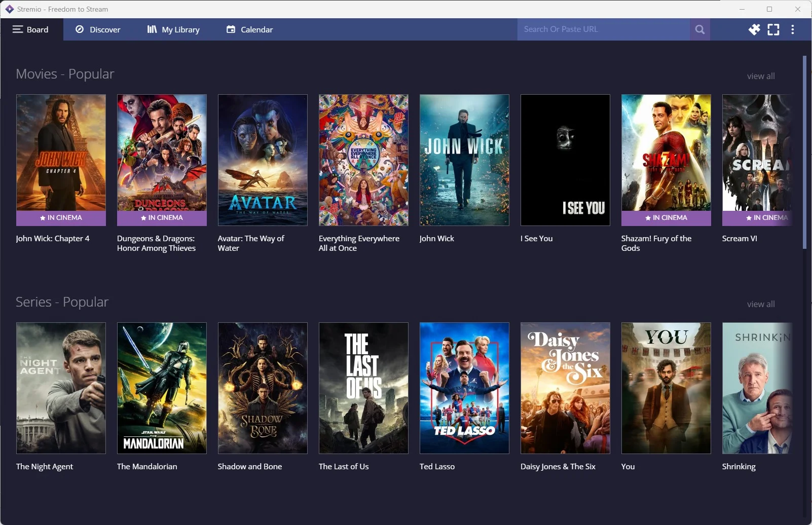The height and width of the screenshot is (525, 812).
Task: Click IN CINEMA badge on Dungeons & Dragons
Action: coord(162,218)
